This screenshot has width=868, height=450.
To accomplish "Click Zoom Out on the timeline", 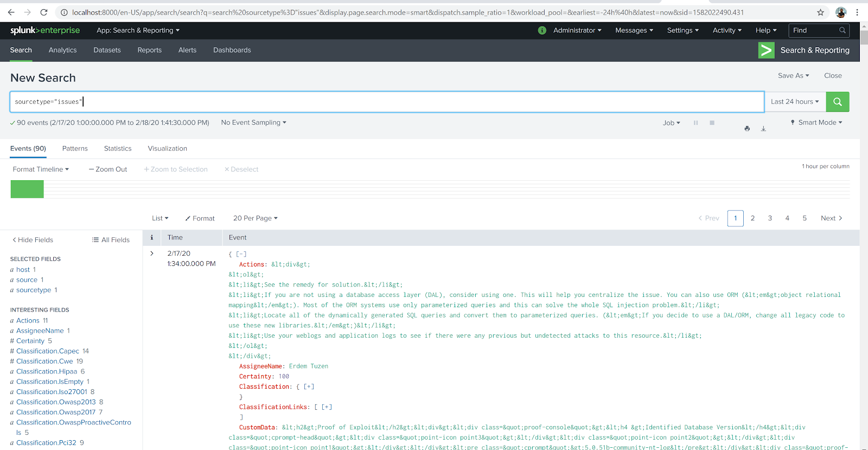I will (x=108, y=169).
